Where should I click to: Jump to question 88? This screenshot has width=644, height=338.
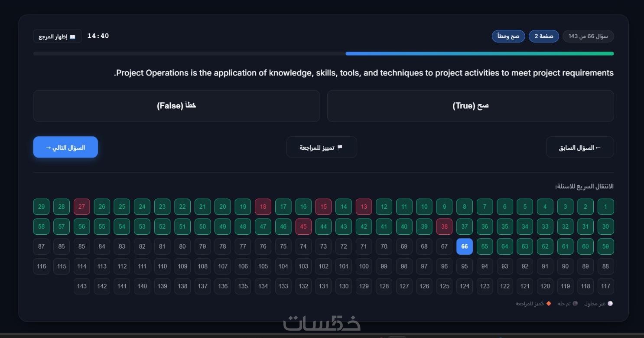[605, 266]
